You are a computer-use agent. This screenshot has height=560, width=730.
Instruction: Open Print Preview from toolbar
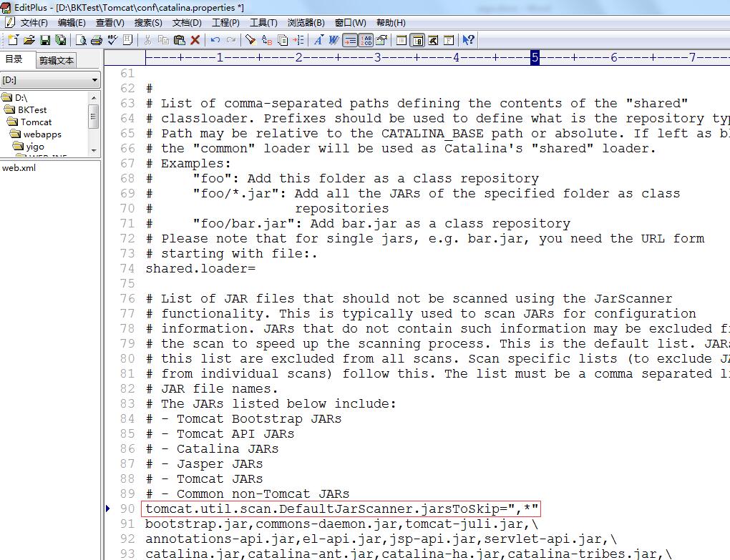[x=81, y=40]
